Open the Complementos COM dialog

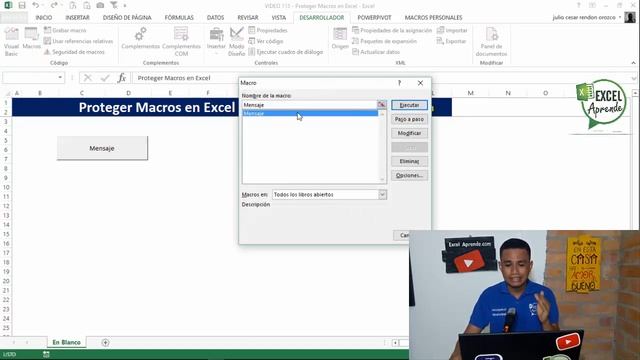(x=181, y=42)
